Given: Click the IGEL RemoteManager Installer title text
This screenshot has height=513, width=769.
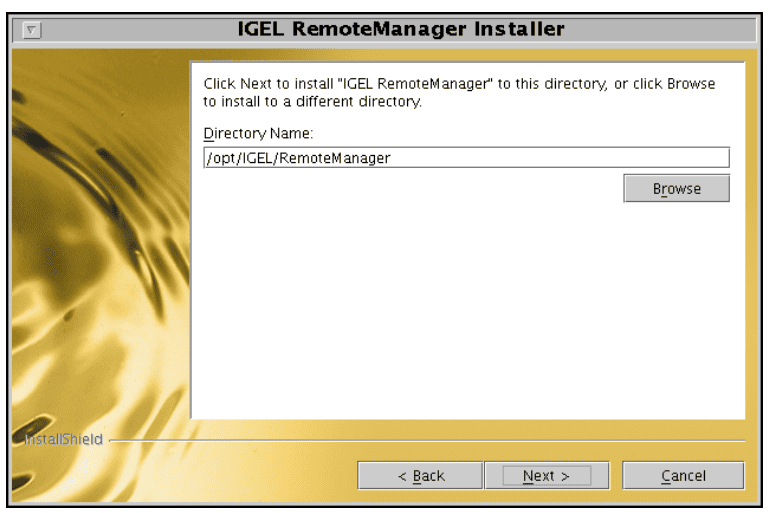Looking at the screenshot, I should click(x=401, y=29).
